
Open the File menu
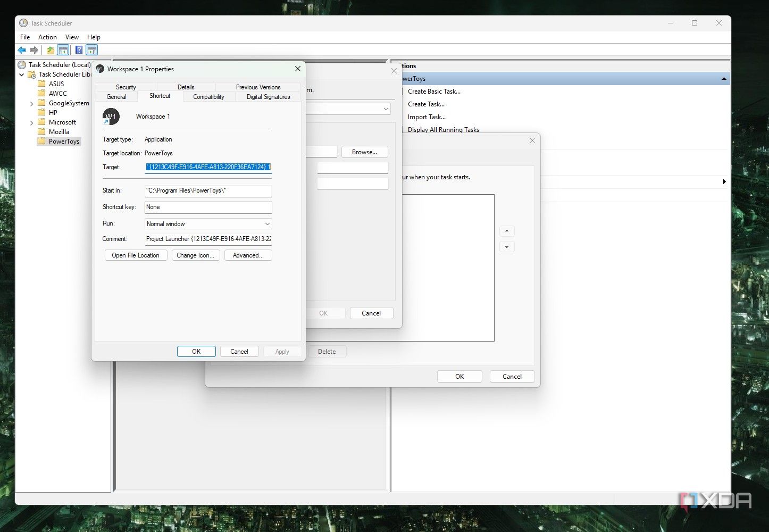coord(25,37)
